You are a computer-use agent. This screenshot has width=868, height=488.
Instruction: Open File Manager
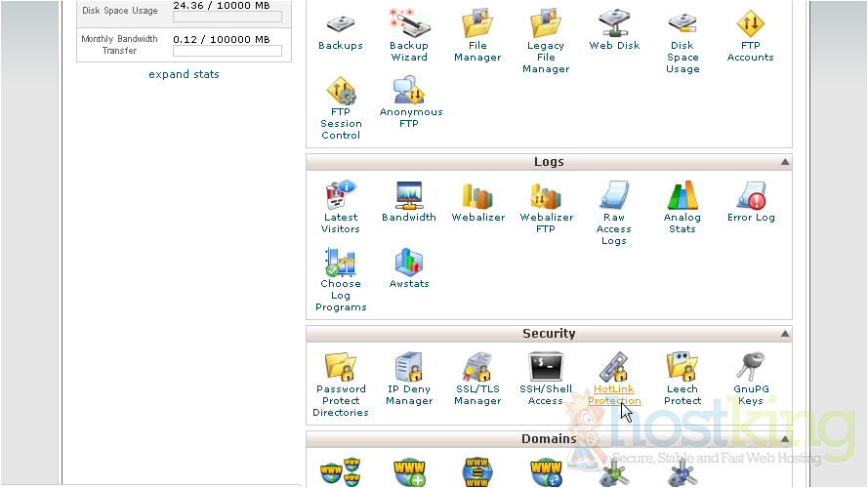pyautogui.click(x=477, y=25)
